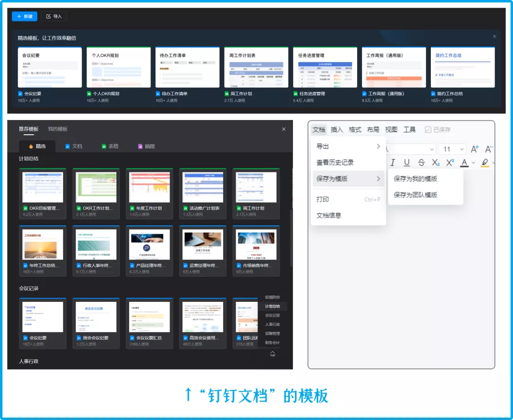The height and width of the screenshot is (420, 513).
Task: Toggle underline formatting
Action: (x=407, y=162)
